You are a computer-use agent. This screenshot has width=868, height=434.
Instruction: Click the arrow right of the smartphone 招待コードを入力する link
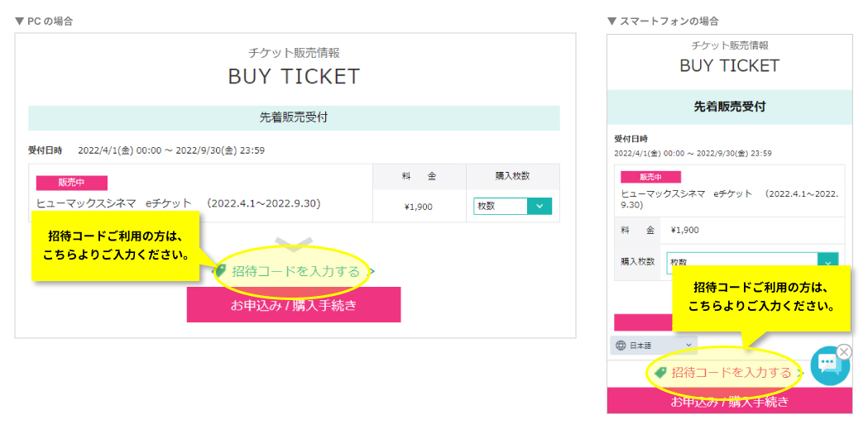tap(799, 373)
